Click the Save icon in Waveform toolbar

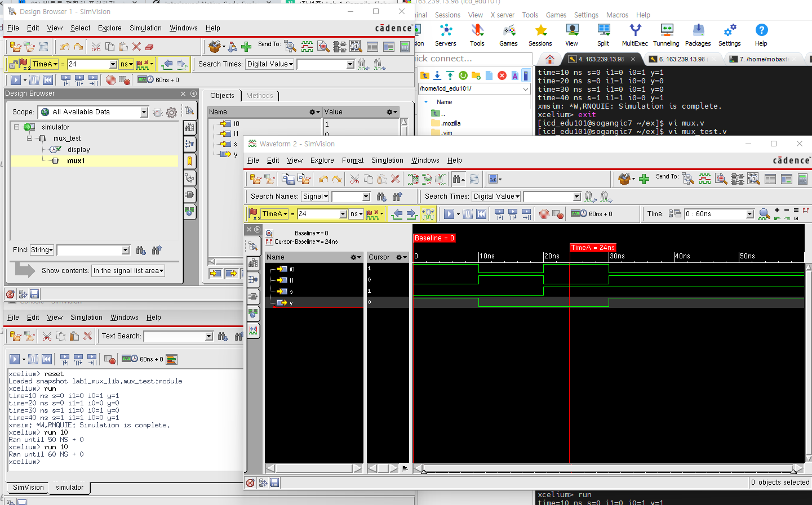pyautogui.click(x=289, y=179)
